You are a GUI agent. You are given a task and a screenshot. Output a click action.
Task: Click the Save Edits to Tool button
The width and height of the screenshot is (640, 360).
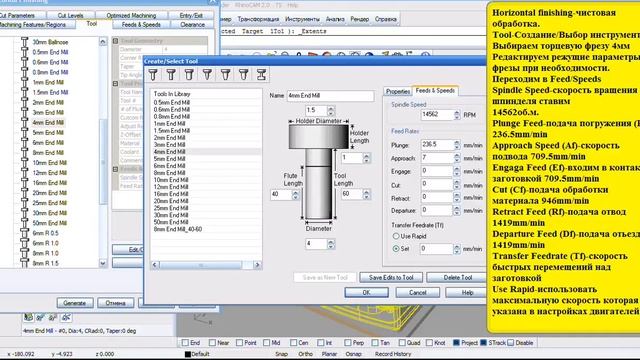(x=391, y=278)
